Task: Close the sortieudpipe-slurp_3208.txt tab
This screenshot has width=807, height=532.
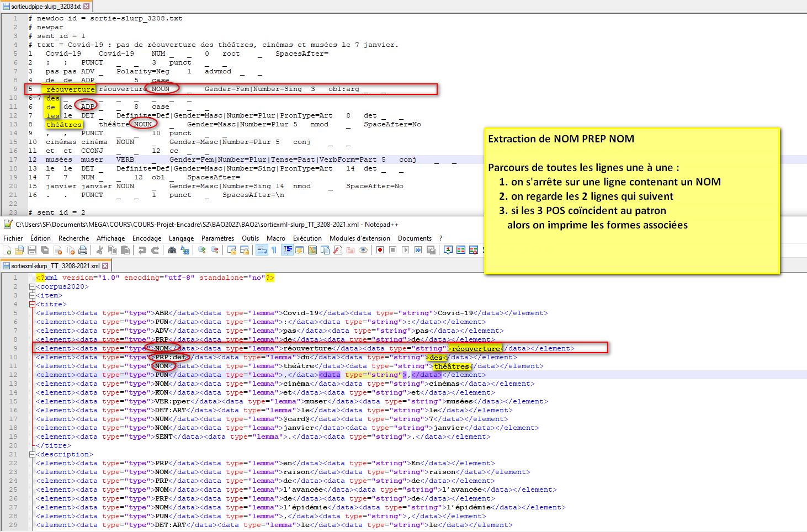Action: (x=86, y=7)
